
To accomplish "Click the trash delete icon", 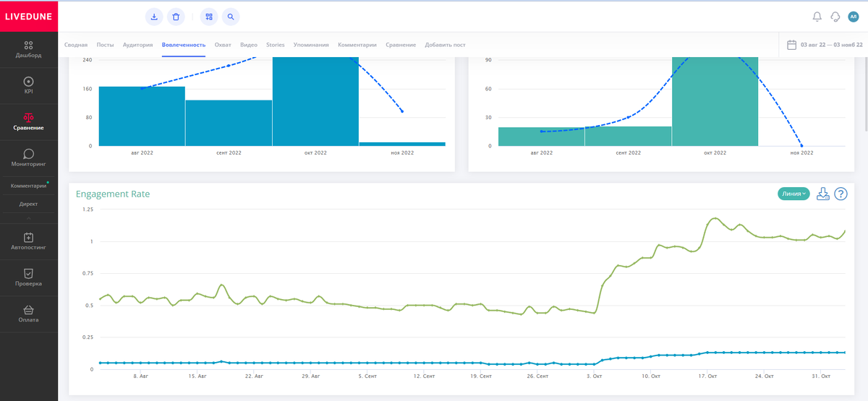I will click(176, 17).
